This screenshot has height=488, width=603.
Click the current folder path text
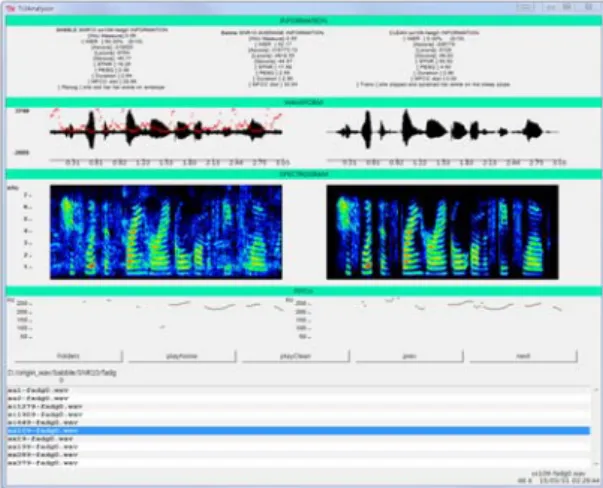click(x=62, y=373)
